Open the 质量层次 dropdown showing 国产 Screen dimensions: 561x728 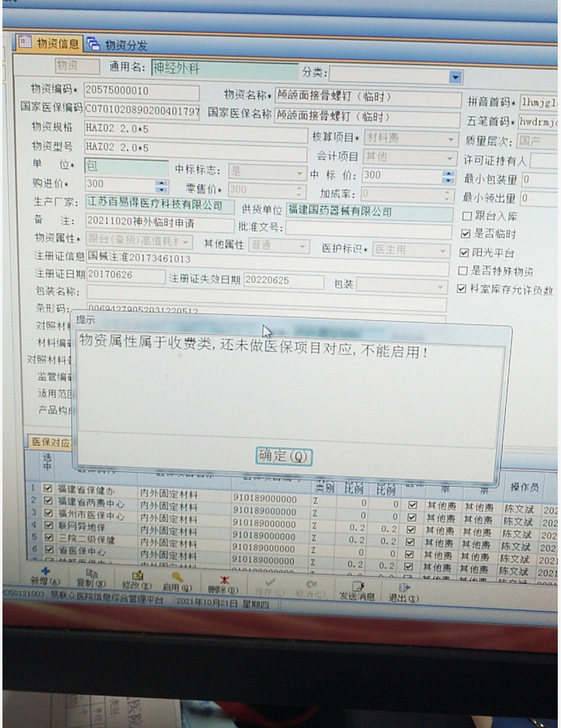click(538, 141)
